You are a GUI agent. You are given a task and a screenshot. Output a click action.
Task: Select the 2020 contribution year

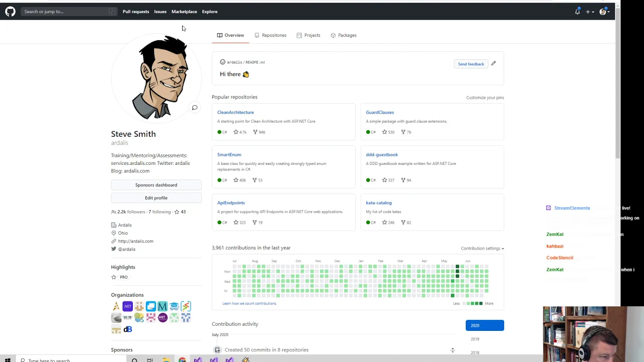pos(485,325)
